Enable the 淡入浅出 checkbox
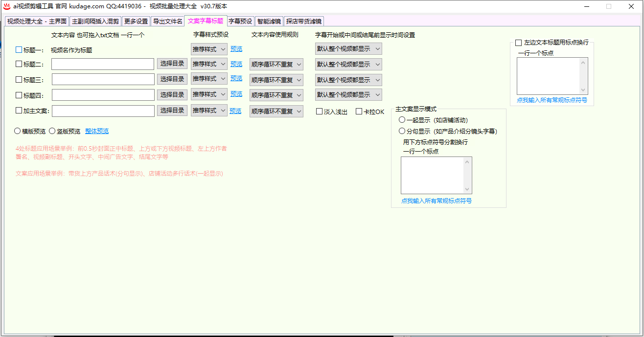The image size is (644, 337). coord(319,112)
